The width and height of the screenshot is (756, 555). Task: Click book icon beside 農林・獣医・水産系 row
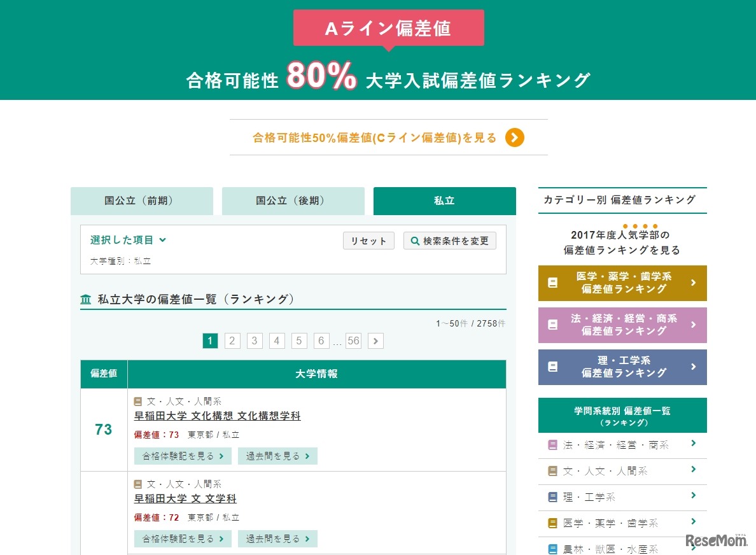pos(553,549)
